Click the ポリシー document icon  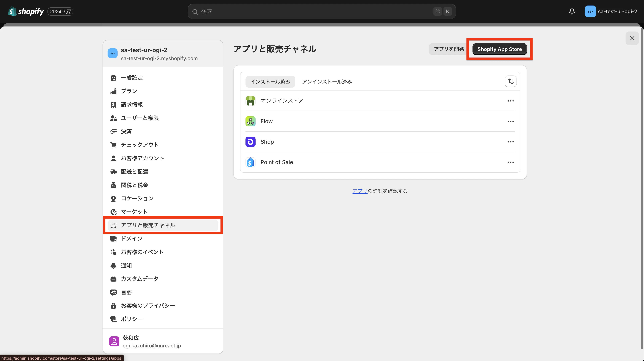pyautogui.click(x=113, y=319)
